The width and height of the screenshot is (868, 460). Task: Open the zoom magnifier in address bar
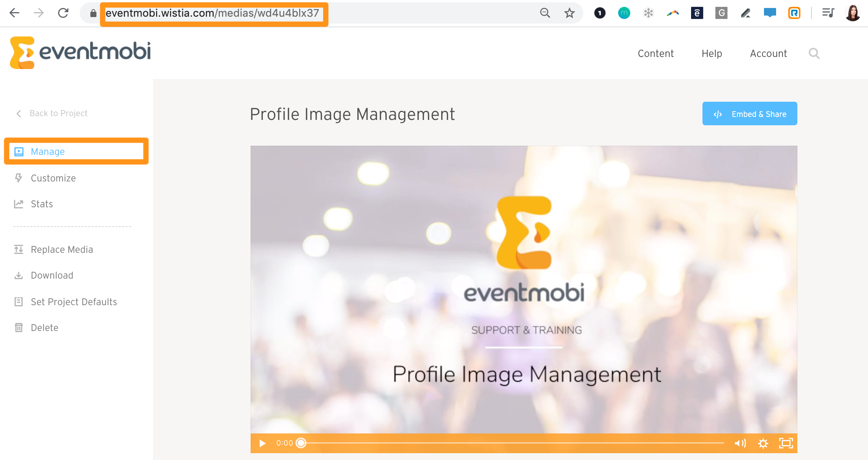[545, 13]
